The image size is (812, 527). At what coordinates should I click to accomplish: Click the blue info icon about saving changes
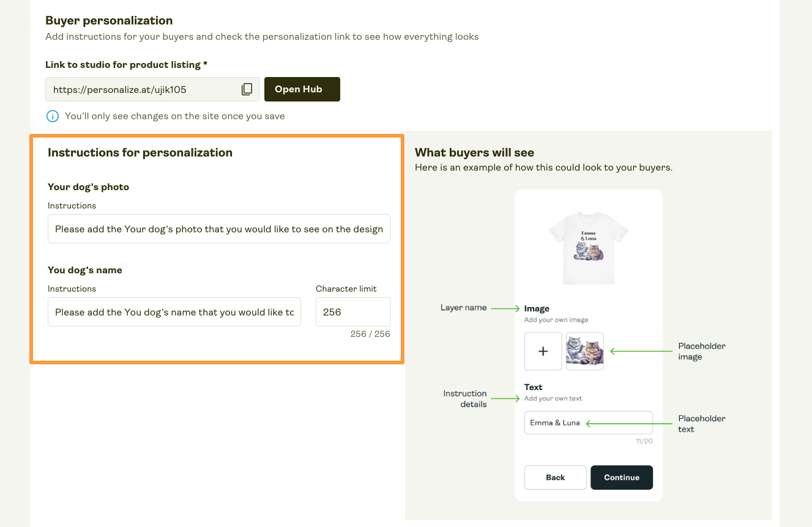(x=52, y=116)
